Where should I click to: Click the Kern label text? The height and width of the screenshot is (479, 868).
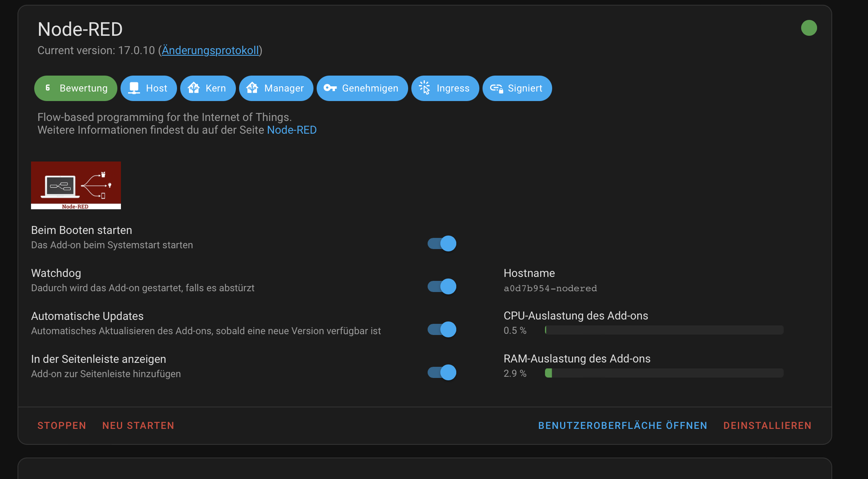[x=216, y=88]
